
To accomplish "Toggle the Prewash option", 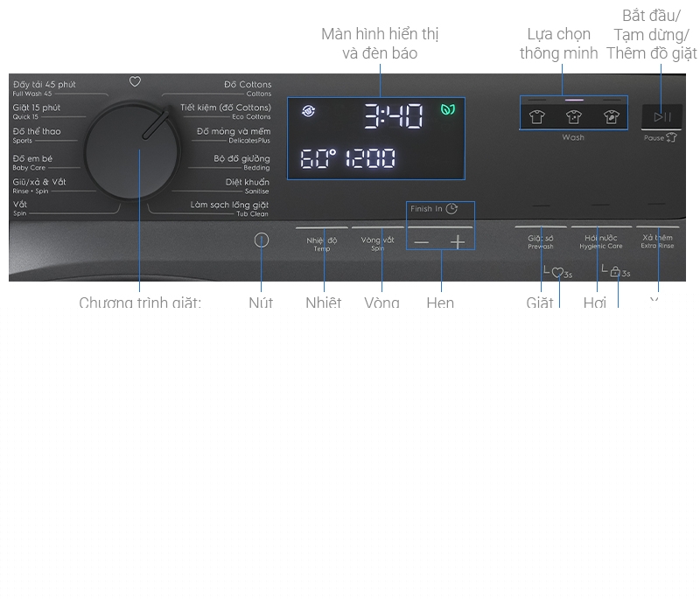I will pyautogui.click(x=541, y=240).
